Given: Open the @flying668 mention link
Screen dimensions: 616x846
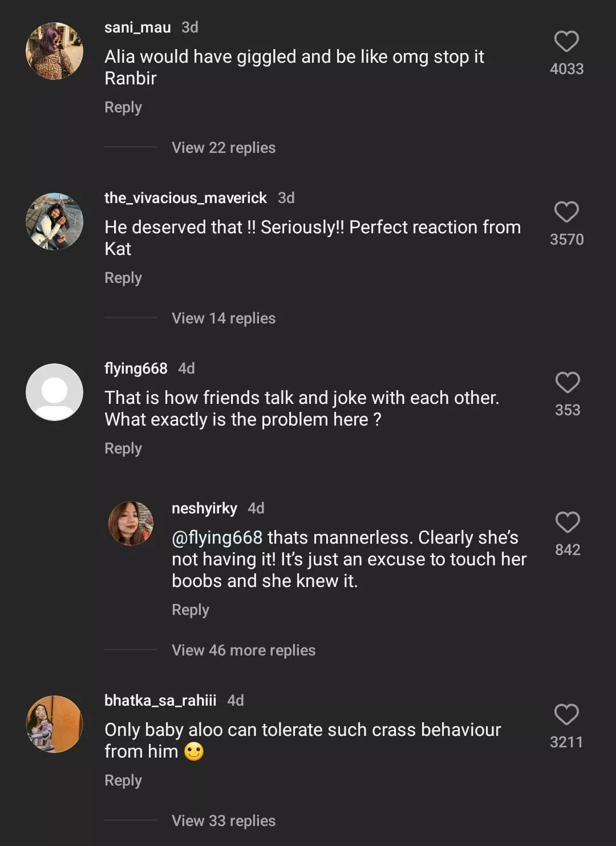Looking at the screenshot, I should [x=217, y=537].
